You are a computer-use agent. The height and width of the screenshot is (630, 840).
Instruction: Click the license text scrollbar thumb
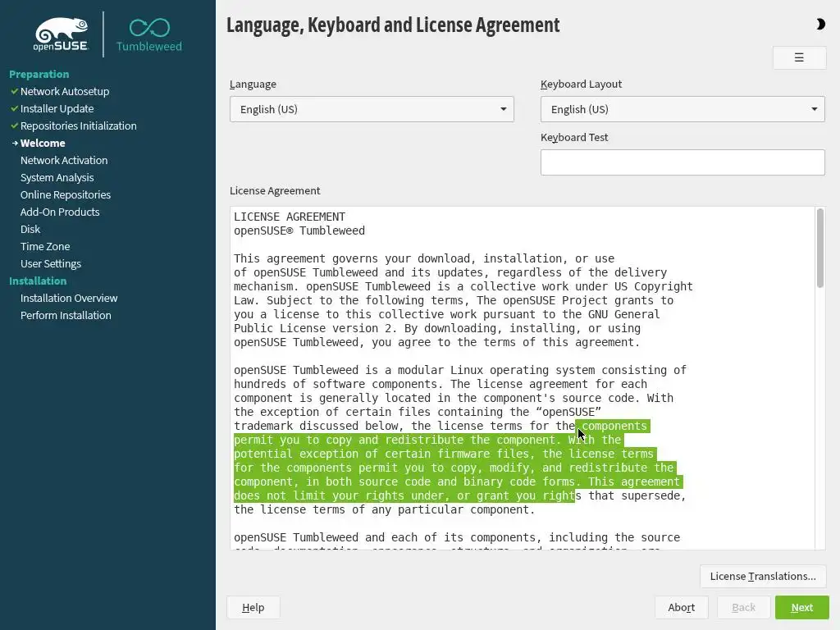pos(819,249)
